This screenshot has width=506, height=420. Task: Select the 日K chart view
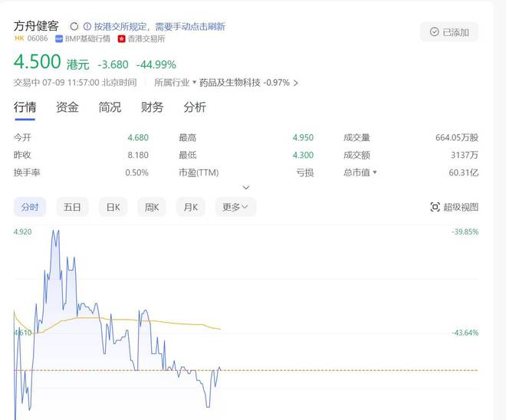(x=113, y=207)
